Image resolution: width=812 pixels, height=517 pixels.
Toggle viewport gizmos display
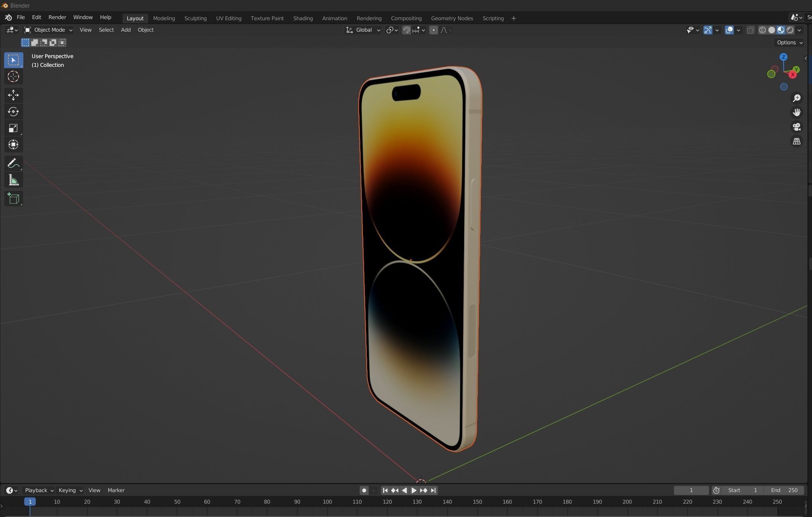708,30
